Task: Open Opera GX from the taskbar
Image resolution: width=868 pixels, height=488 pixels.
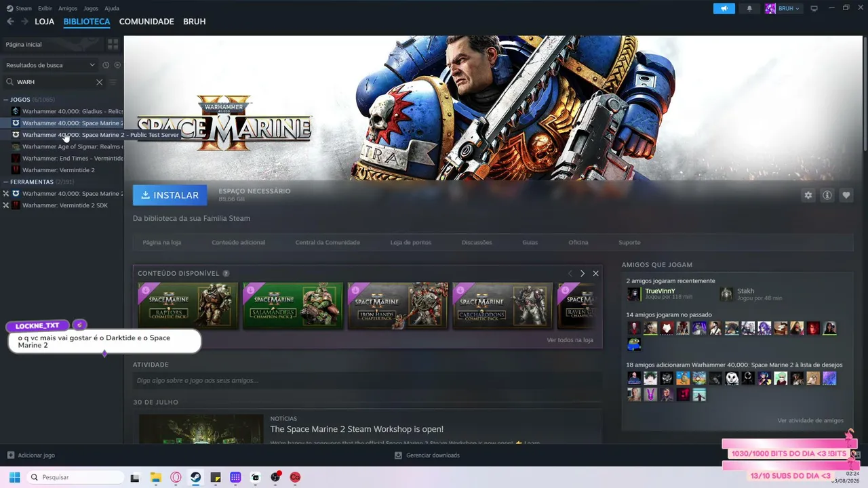Action: (176, 477)
